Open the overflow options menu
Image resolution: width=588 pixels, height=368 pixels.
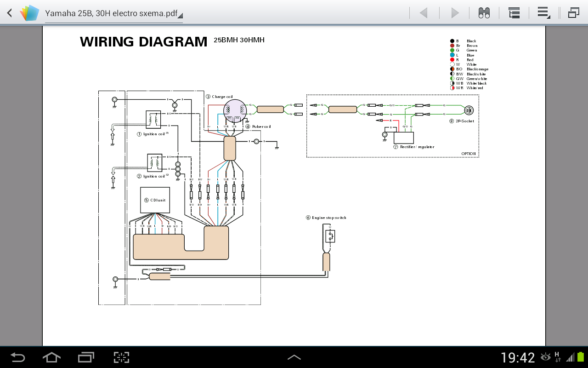(x=543, y=12)
